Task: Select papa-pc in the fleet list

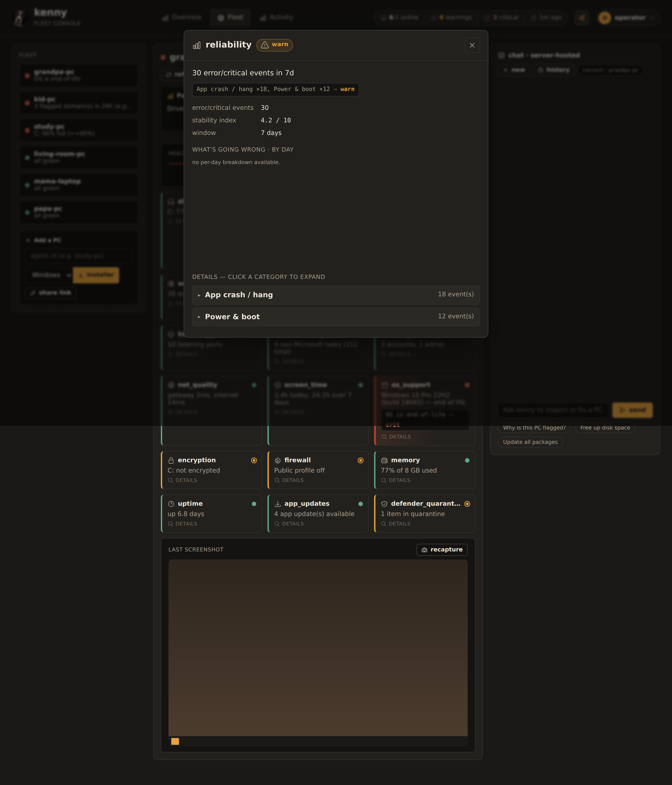Action: click(x=79, y=212)
